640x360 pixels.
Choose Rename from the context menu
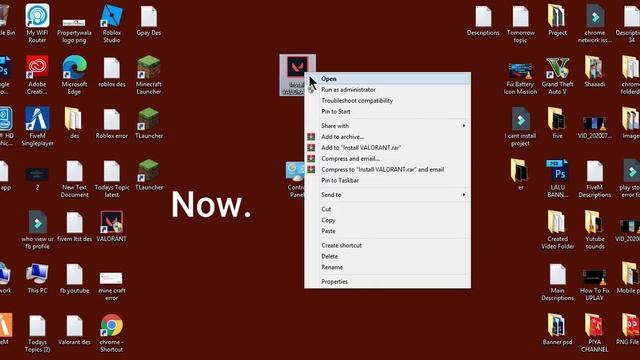pos(387,267)
